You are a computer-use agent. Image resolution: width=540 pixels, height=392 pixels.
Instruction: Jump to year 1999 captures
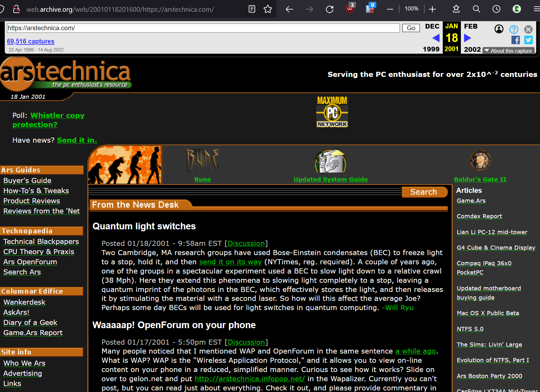point(431,49)
